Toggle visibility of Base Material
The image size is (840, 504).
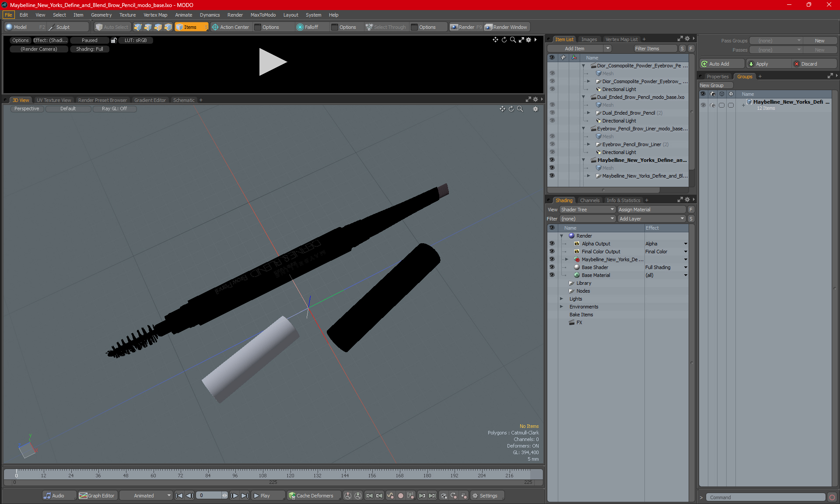[x=552, y=275]
